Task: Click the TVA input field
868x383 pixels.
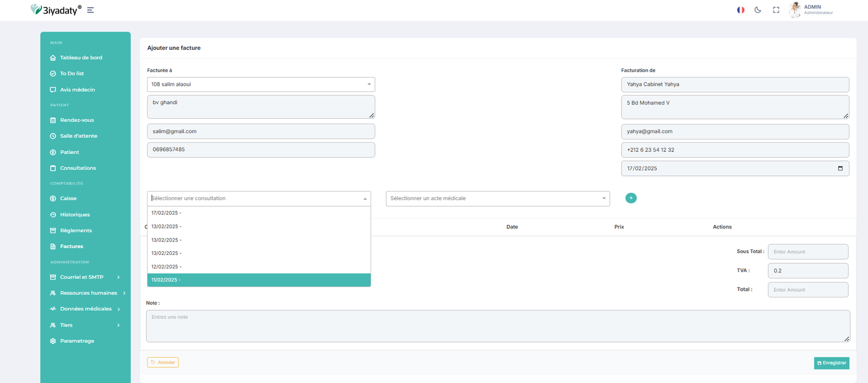Action: pyautogui.click(x=807, y=271)
